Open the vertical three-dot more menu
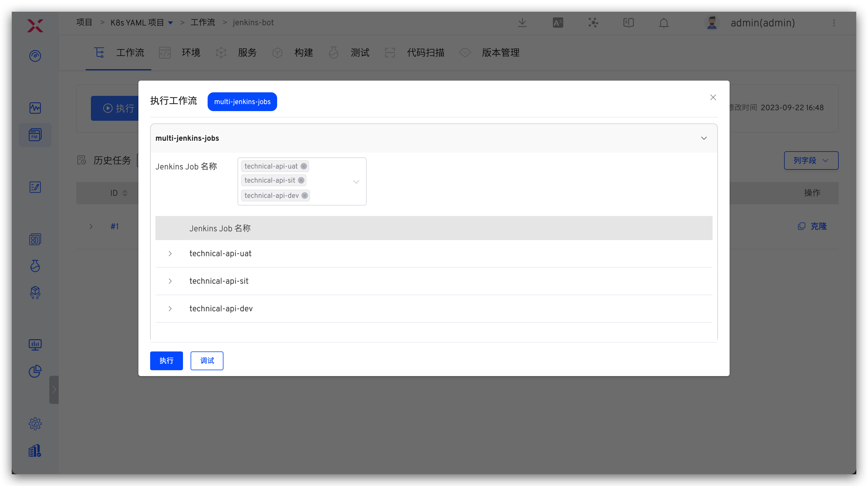Image resolution: width=868 pixels, height=486 pixels. pyautogui.click(x=834, y=23)
